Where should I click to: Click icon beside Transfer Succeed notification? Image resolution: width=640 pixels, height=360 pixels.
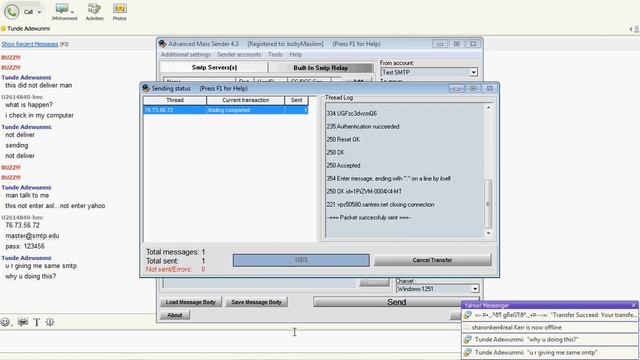[x=468, y=315]
